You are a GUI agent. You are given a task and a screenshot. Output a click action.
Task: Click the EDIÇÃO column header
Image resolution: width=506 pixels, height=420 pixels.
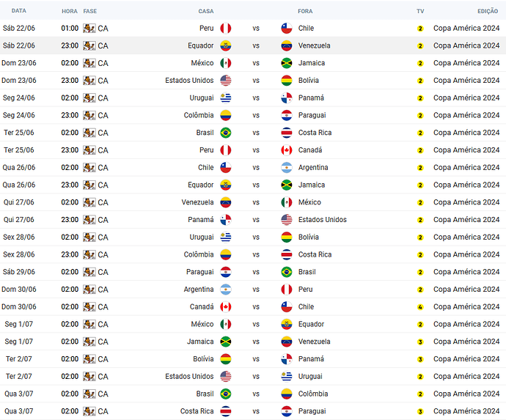[x=488, y=11]
